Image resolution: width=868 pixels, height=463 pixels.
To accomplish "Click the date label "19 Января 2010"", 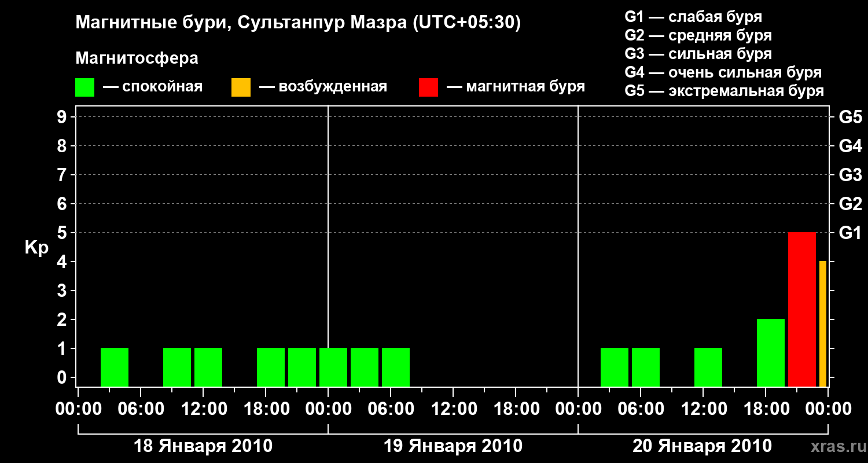I will point(453,446).
